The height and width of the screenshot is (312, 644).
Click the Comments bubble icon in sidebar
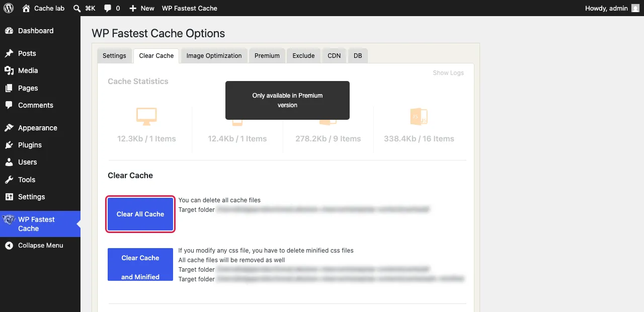click(9, 105)
